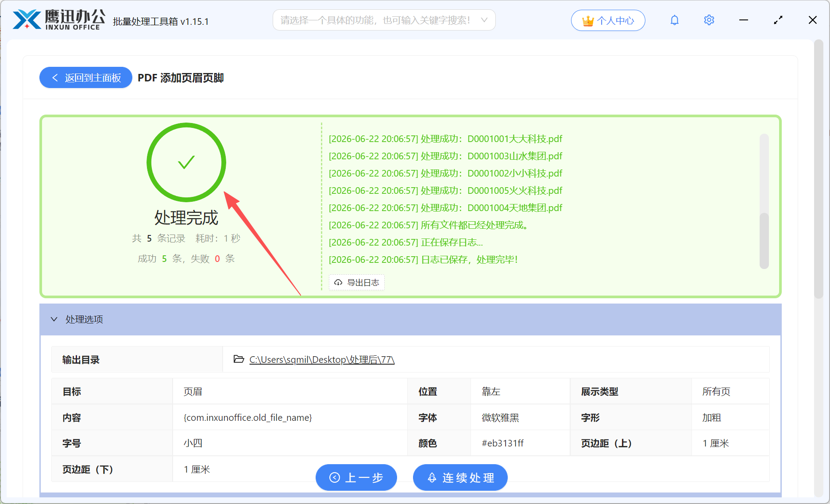Click the 耗时: 1 秒 duration text
Image resolution: width=830 pixels, height=504 pixels.
pyautogui.click(x=218, y=239)
